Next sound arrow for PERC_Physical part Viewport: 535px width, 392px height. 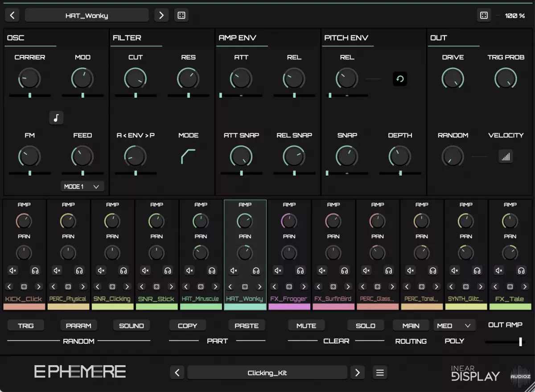coord(83,287)
